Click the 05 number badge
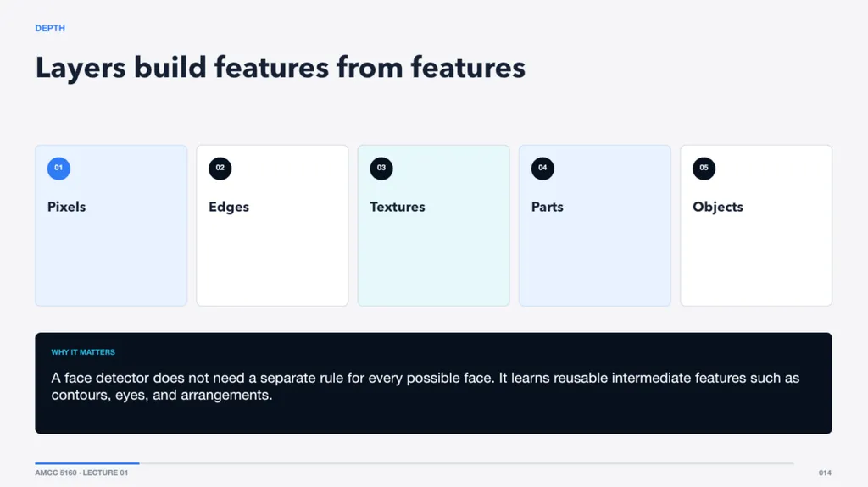The height and width of the screenshot is (487, 868). (x=704, y=169)
